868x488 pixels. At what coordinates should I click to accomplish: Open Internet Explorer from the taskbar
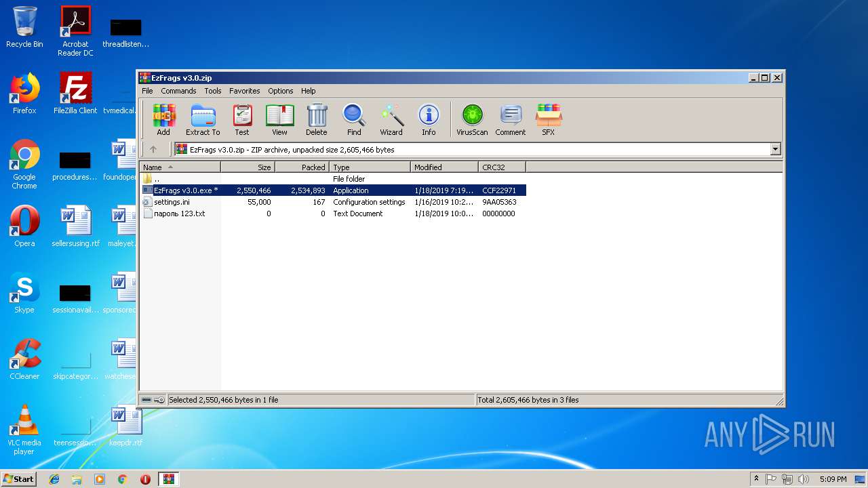(x=54, y=479)
